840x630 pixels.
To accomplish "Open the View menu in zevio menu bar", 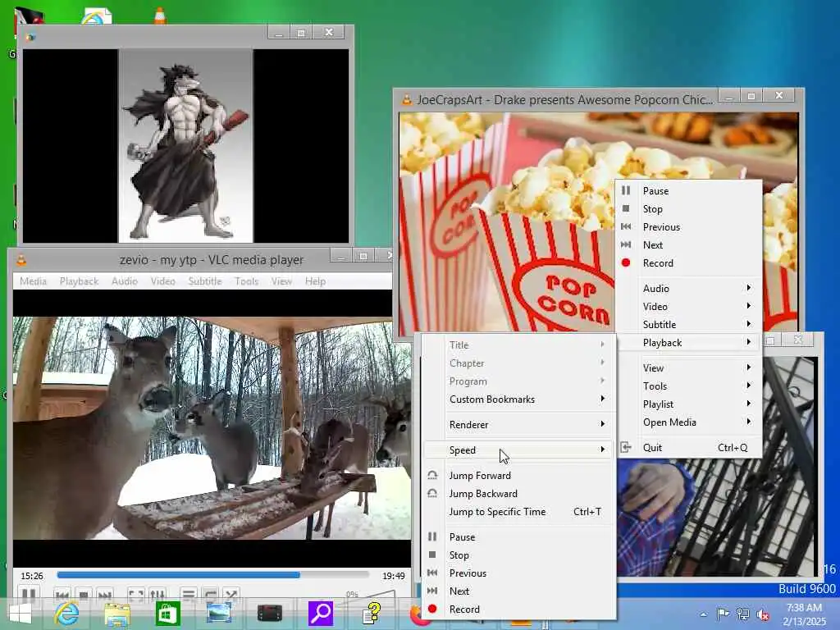I will (x=281, y=281).
